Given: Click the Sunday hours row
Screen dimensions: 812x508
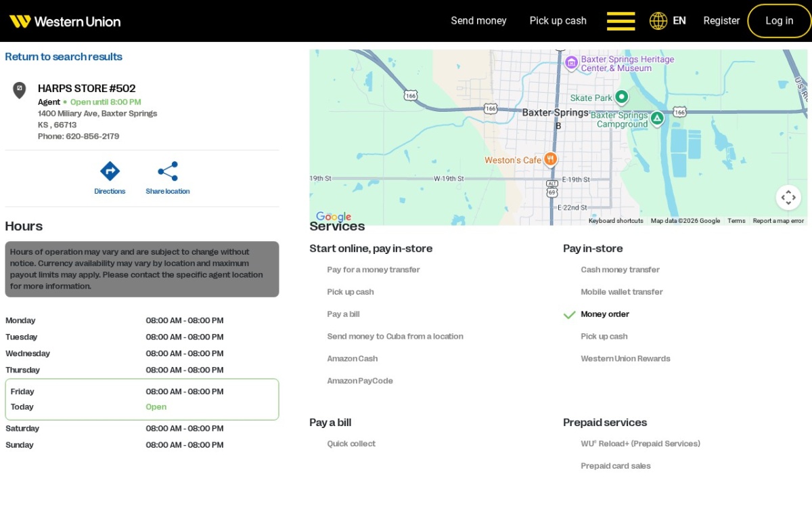Looking at the screenshot, I should click(141, 445).
